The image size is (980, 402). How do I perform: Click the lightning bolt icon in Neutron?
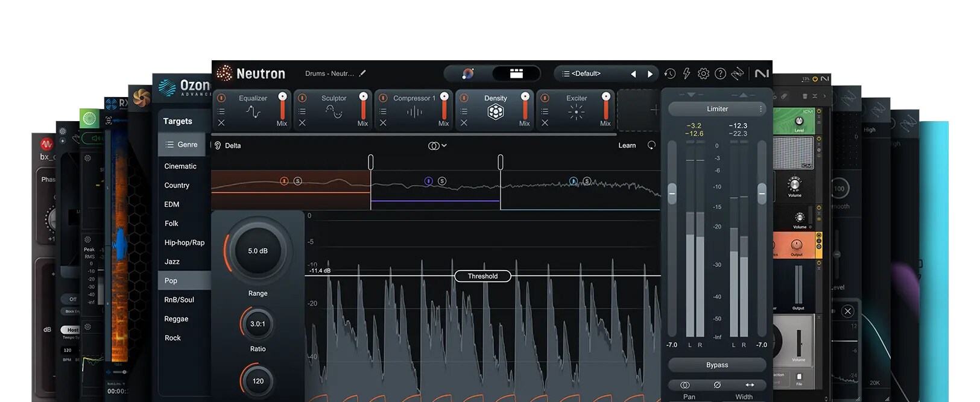click(x=686, y=74)
